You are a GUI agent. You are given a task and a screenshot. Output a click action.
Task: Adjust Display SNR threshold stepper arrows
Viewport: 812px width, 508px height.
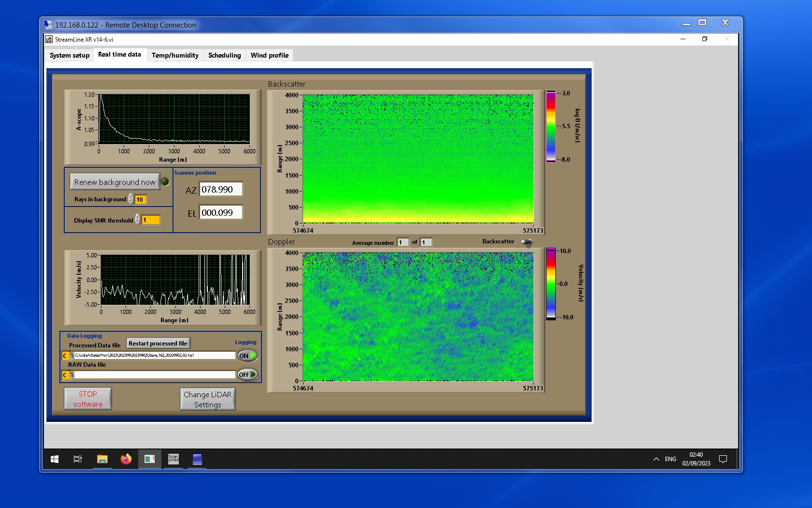click(x=138, y=220)
